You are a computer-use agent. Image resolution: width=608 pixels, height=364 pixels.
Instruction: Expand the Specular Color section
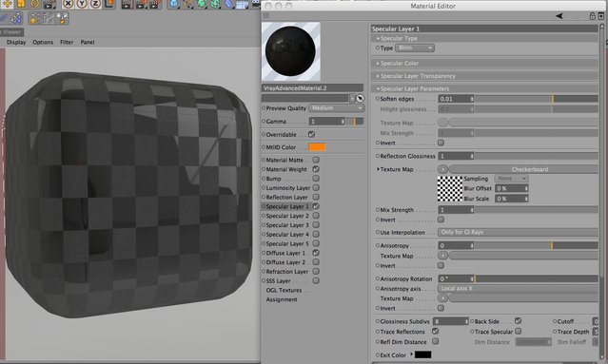tap(399, 63)
